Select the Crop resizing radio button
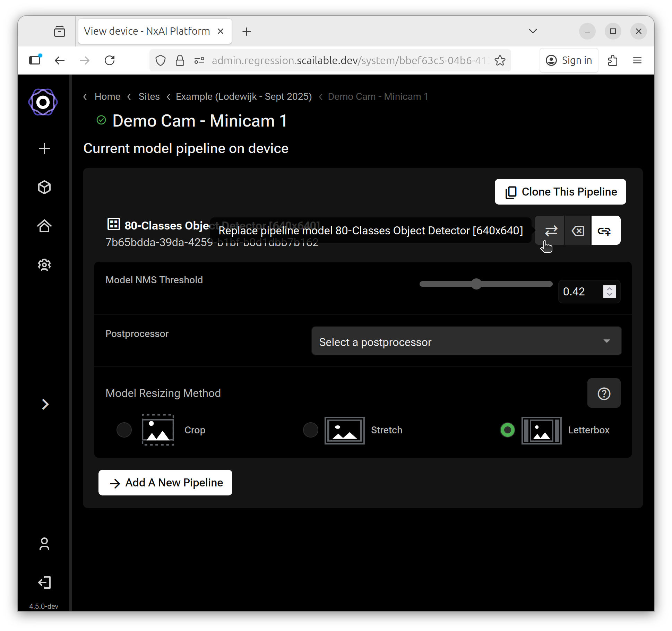672x631 pixels. point(124,430)
